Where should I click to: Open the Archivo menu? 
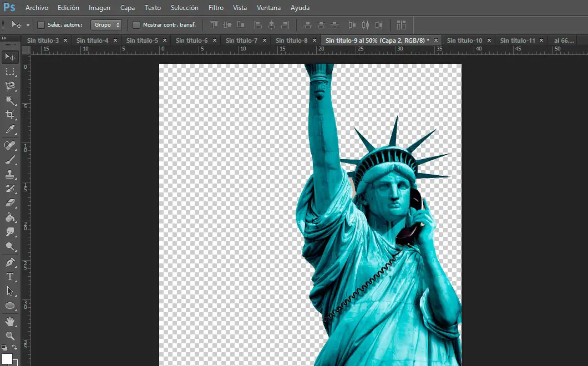37,8
